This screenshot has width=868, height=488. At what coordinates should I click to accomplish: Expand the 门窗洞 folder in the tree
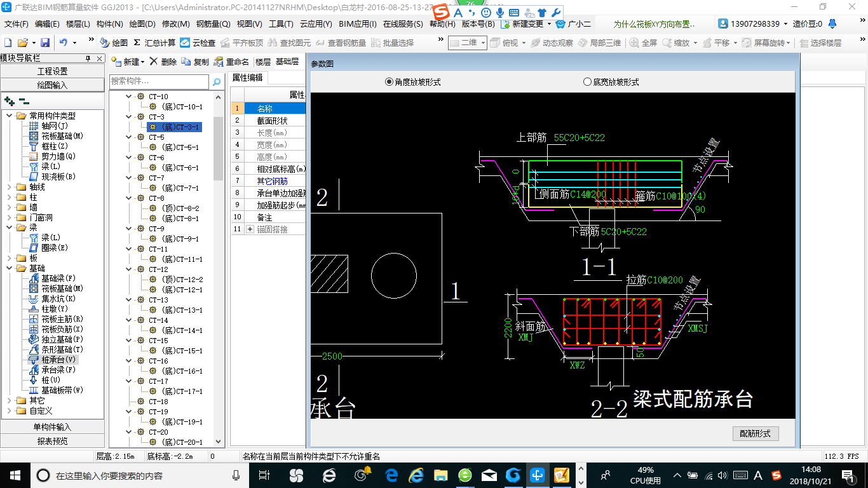(x=10, y=217)
